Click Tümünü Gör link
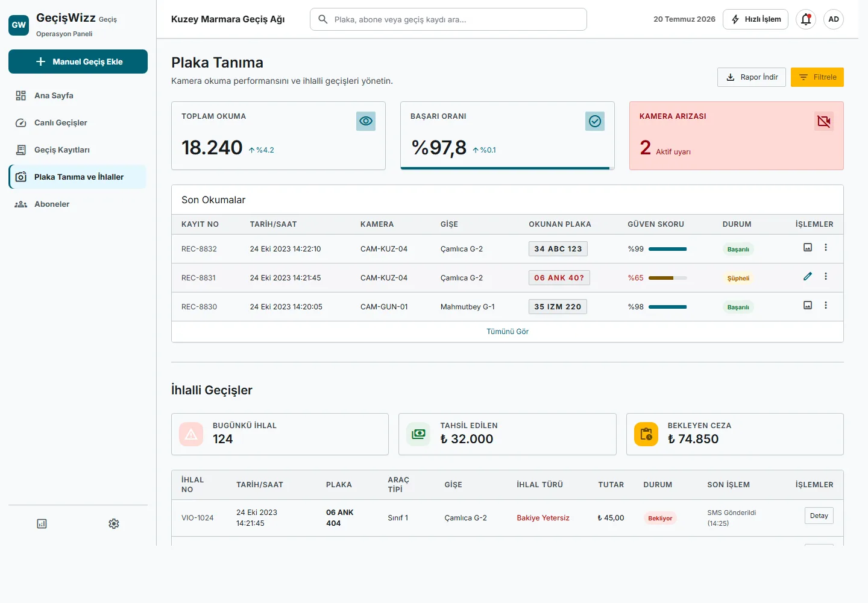 (508, 332)
